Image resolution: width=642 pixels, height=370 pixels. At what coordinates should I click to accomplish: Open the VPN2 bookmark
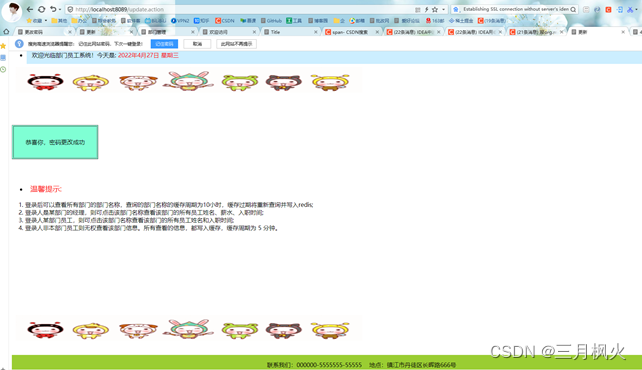[180, 20]
